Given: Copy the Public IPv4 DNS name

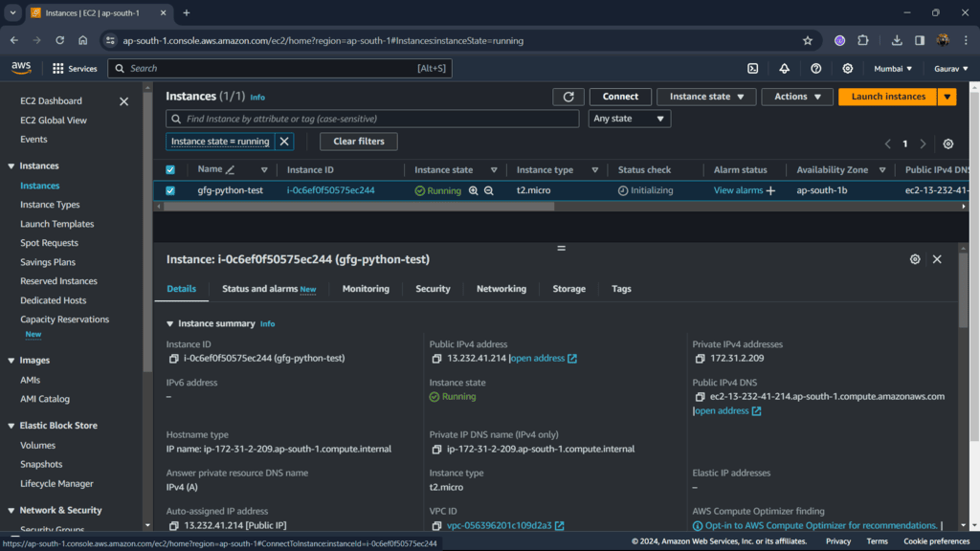Looking at the screenshot, I should (700, 397).
